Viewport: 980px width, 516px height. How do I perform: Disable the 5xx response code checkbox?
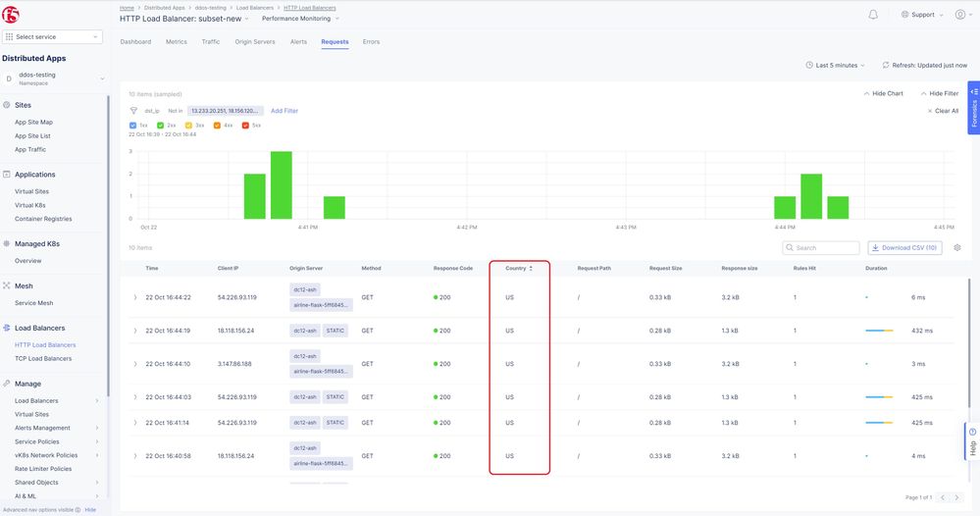tap(246, 126)
